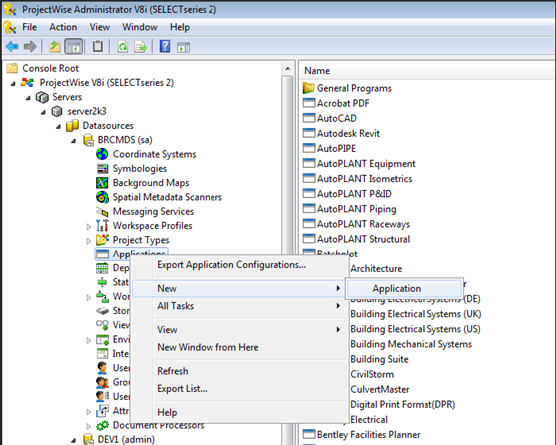Click the Coordinate Systems globe icon

click(x=102, y=154)
